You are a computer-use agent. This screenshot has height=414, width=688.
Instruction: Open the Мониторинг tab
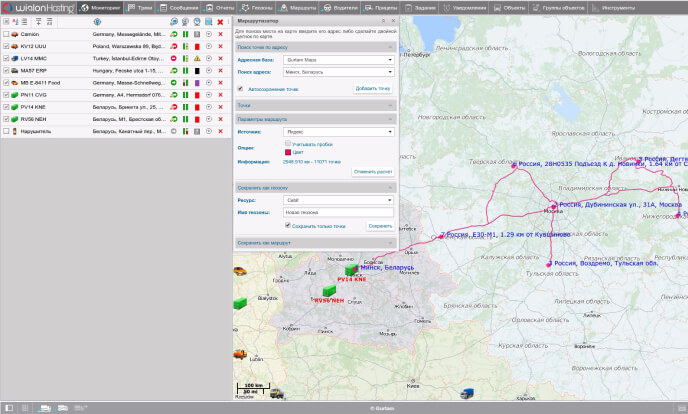click(100, 7)
